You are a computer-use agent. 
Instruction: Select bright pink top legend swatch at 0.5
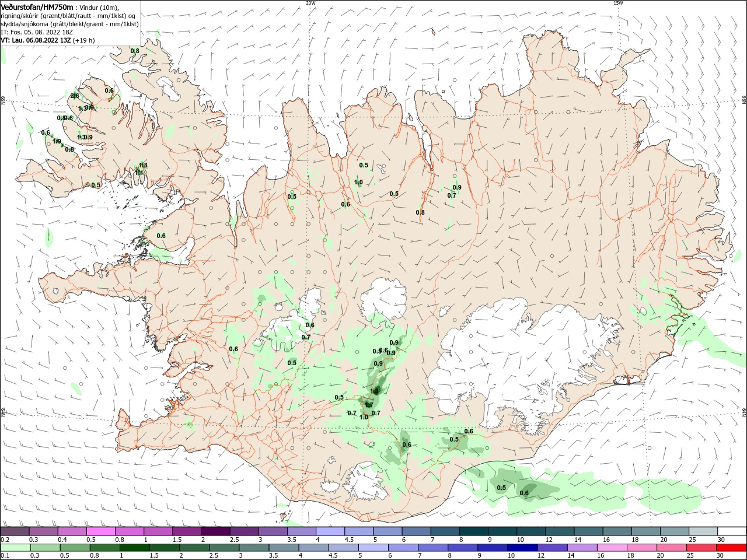pyautogui.click(x=101, y=531)
